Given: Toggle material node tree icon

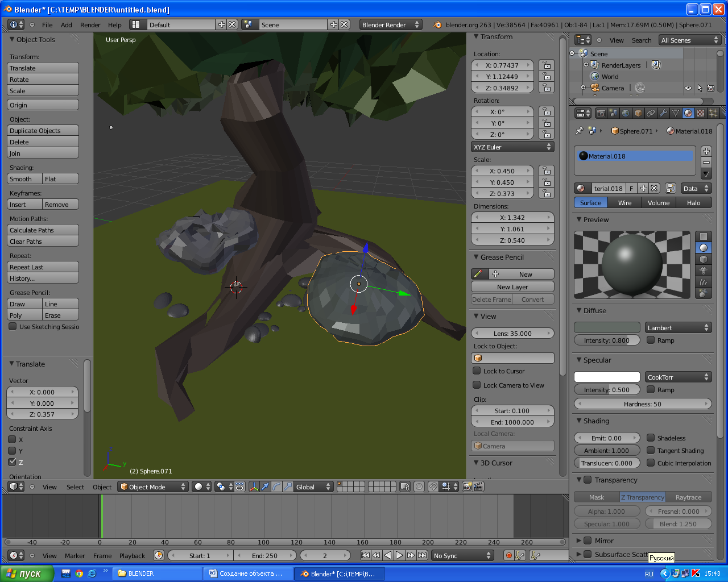Looking at the screenshot, I should coord(671,188).
